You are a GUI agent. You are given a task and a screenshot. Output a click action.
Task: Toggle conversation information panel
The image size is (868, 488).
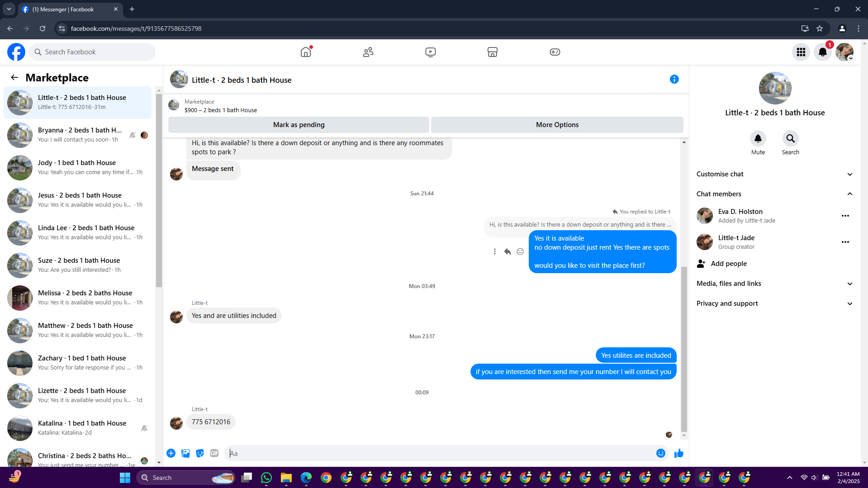point(674,80)
